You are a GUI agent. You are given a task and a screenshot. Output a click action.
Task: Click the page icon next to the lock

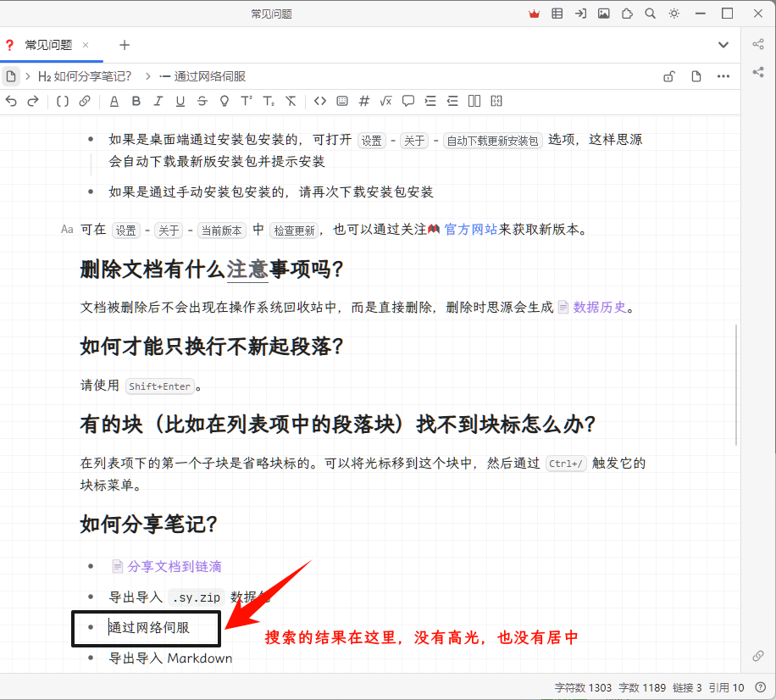tap(696, 76)
